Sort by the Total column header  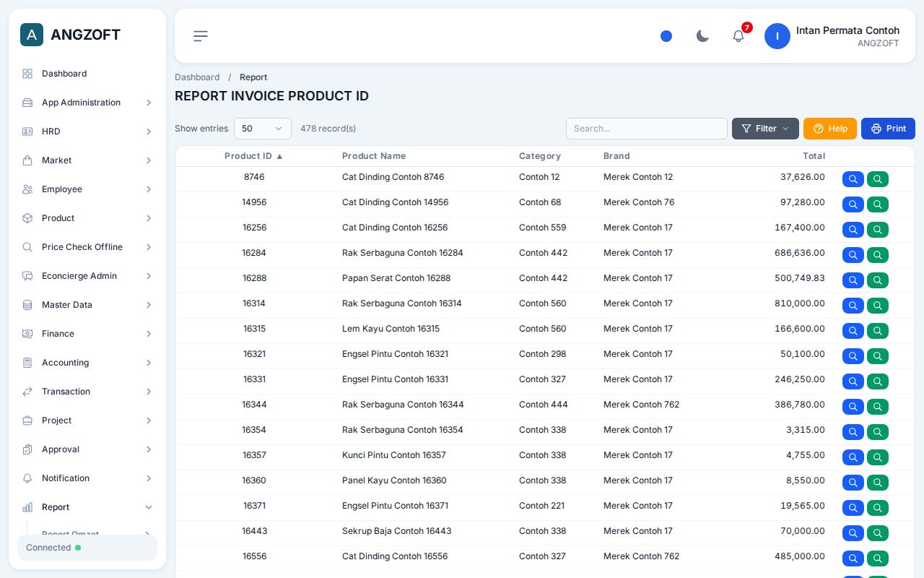pos(814,156)
